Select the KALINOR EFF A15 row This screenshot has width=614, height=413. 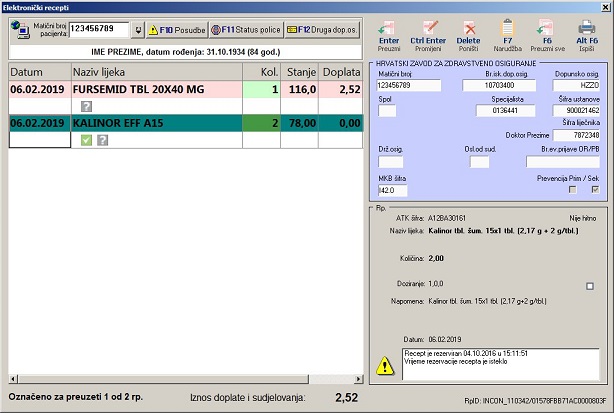click(x=186, y=123)
